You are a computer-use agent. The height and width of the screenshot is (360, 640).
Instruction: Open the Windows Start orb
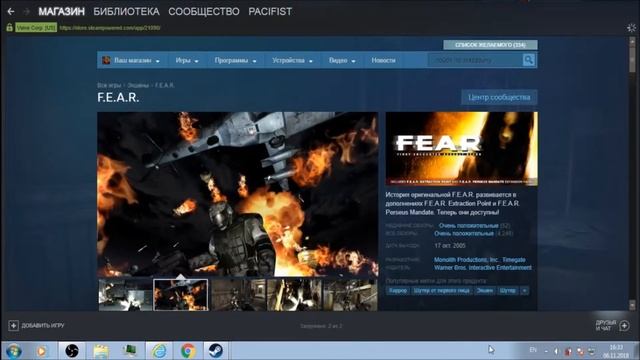[13, 351]
